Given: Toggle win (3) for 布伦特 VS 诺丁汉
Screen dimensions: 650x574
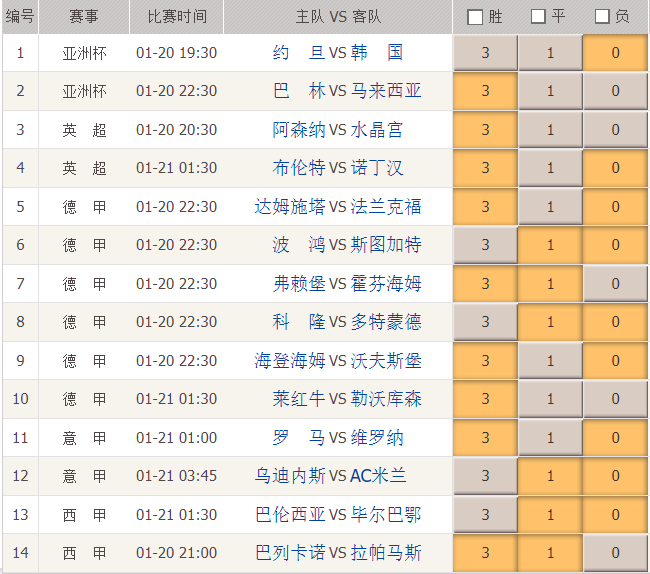Looking at the screenshot, I should click(485, 168).
